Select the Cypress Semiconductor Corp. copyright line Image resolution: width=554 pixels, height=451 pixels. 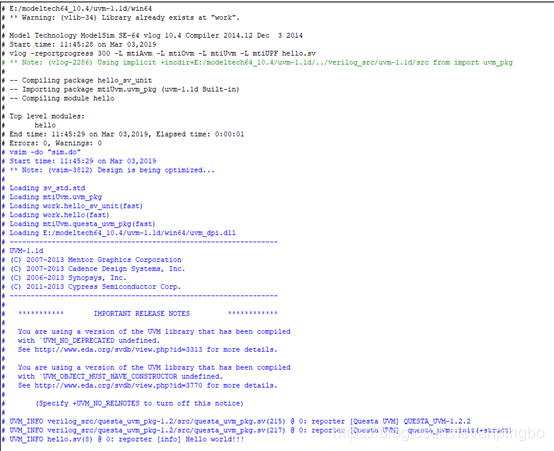95,287
